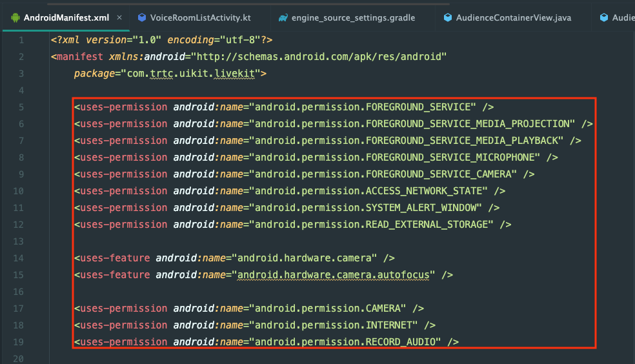
Task: Click the Android icon on AndroidManifest.xml tab
Action: [x=15, y=17]
